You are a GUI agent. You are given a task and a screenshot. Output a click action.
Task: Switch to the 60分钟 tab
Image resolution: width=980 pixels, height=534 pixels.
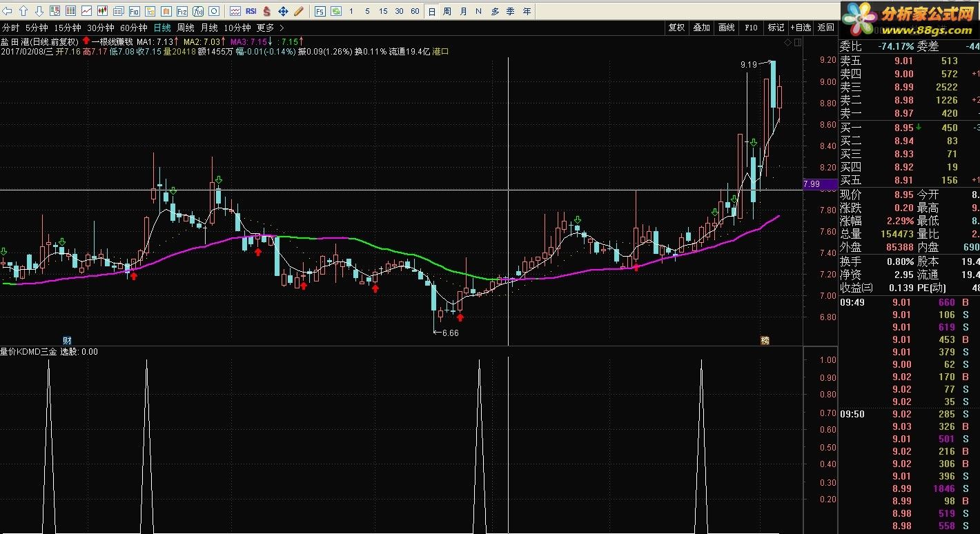pos(134,28)
